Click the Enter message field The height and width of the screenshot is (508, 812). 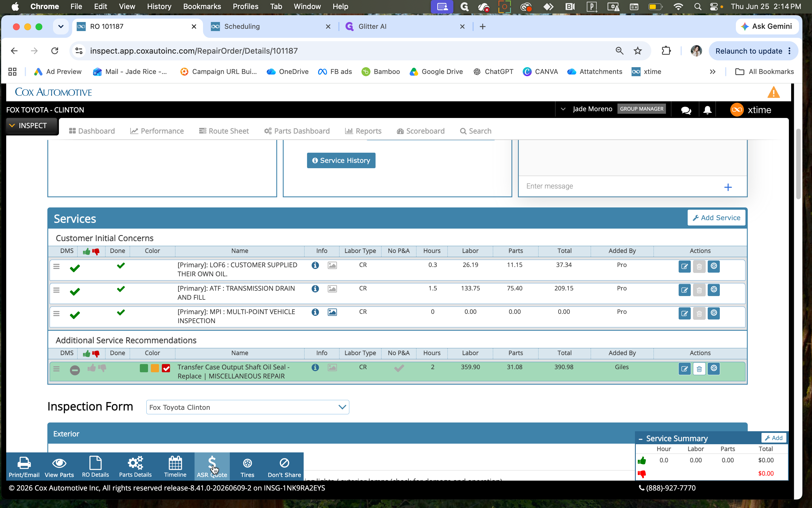(621, 186)
